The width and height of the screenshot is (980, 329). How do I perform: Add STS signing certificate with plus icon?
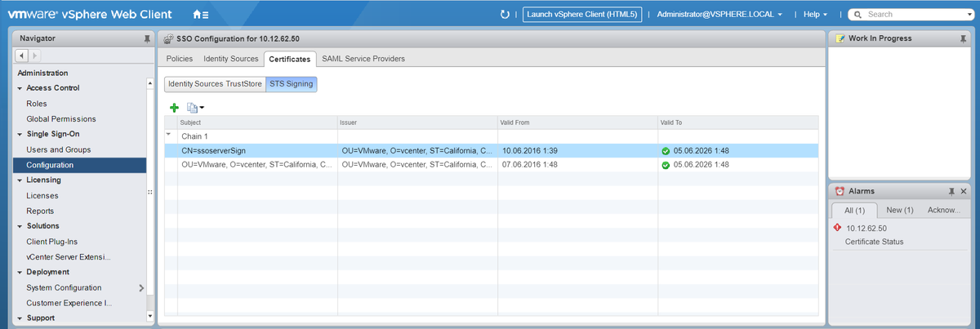(x=174, y=107)
